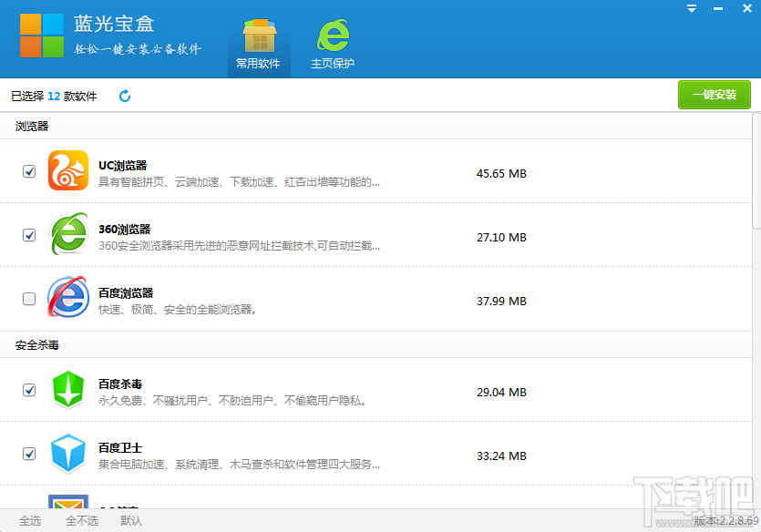Uncheck the 百度杀毒 checkbox
The height and width of the screenshot is (532, 761).
tap(29, 390)
